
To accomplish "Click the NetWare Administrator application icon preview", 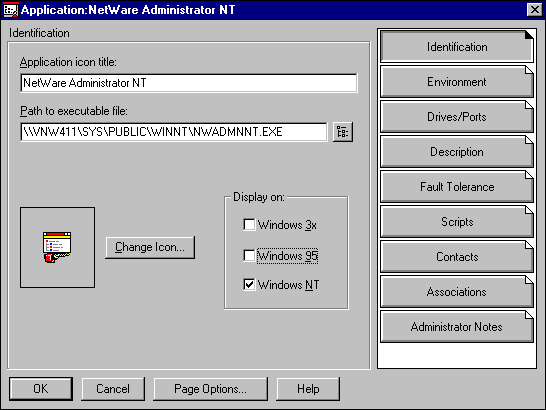I will point(57,247).
